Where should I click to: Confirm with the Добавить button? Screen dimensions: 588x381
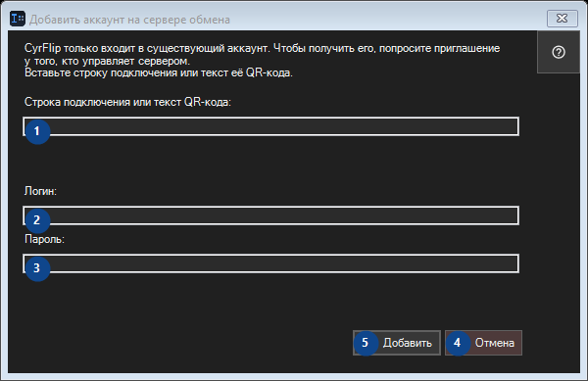point(397,343)
